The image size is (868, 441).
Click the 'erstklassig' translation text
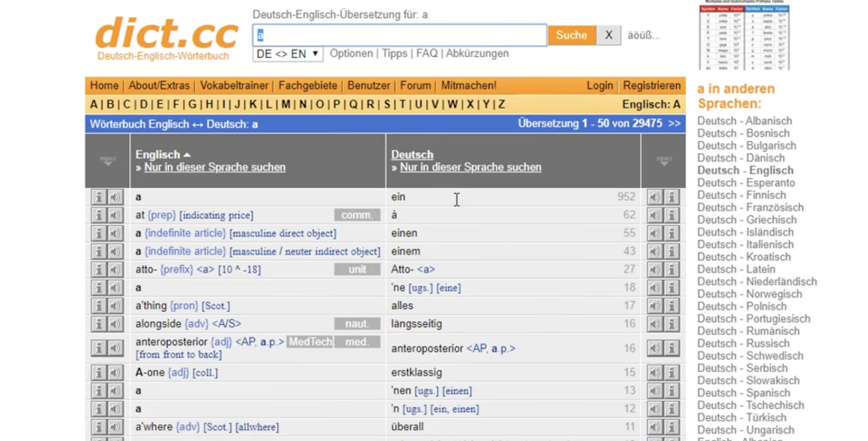pos(416,372)
